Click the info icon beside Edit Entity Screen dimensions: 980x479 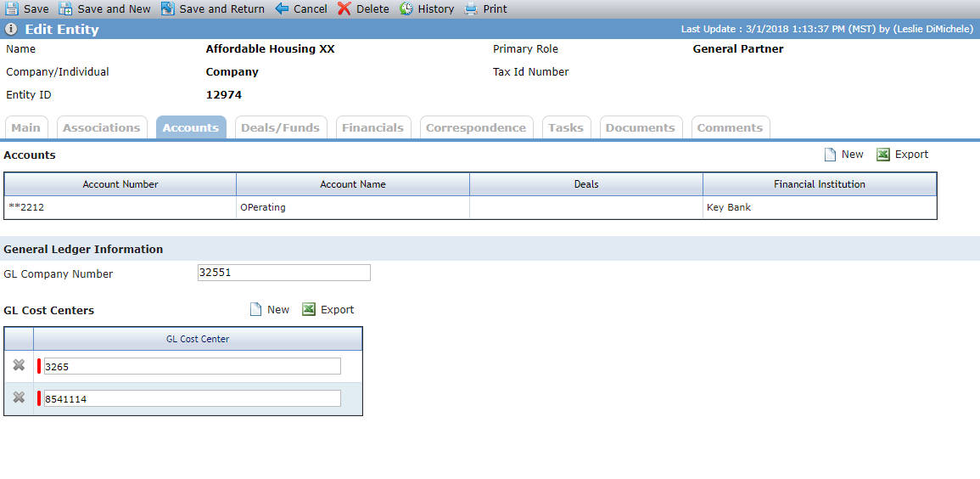tap(11, 30)
